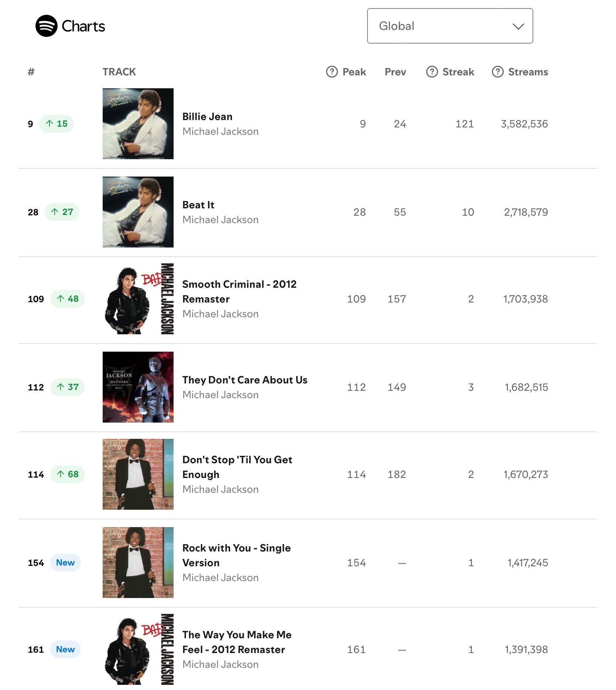The image size is (616, 690).
Task: Open the Peak column help icon
Action: (x=332, y=72)
